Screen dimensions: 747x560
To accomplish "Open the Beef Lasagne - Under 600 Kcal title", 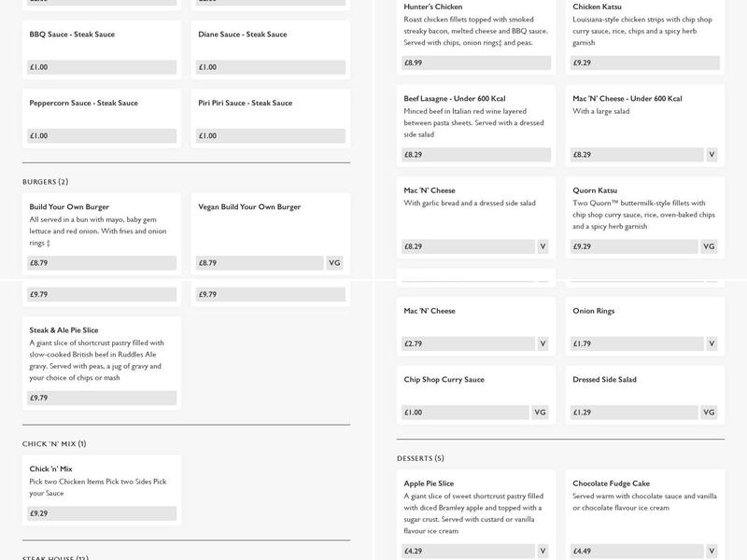I will (x=454, y=99).
